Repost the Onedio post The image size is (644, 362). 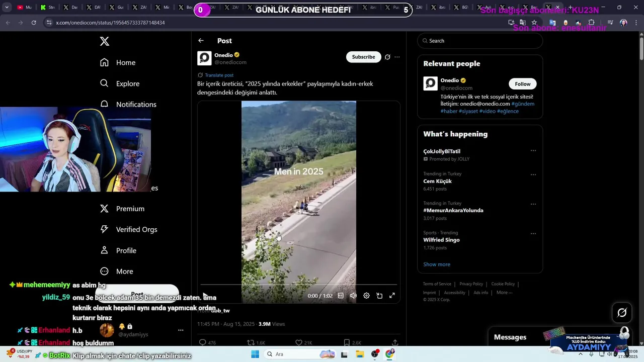(251, 342)
